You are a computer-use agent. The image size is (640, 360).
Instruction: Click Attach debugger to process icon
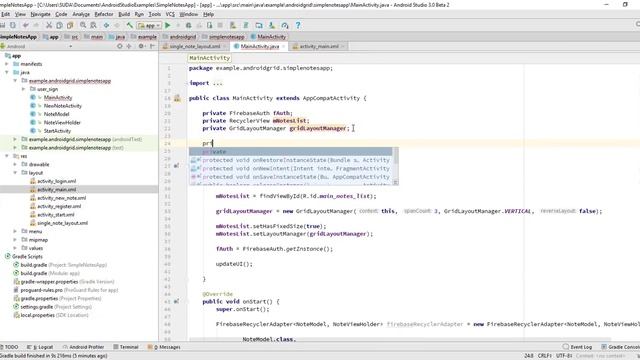click(210, 25)
